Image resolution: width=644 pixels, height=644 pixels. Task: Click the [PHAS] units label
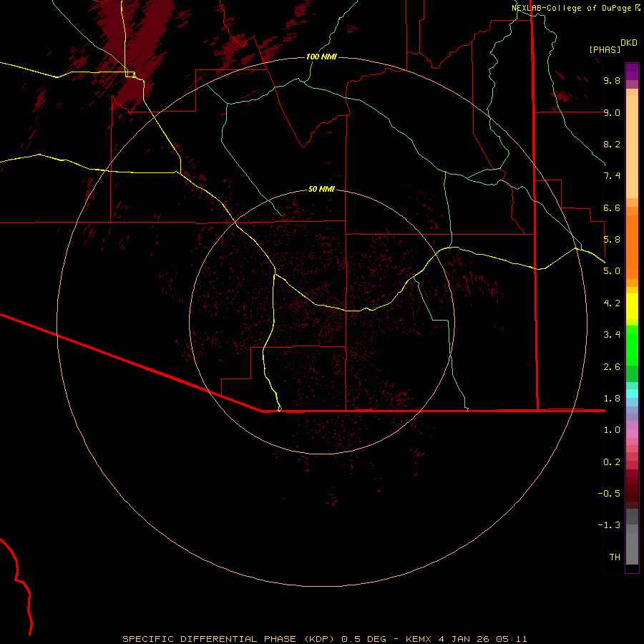point(605,49)
